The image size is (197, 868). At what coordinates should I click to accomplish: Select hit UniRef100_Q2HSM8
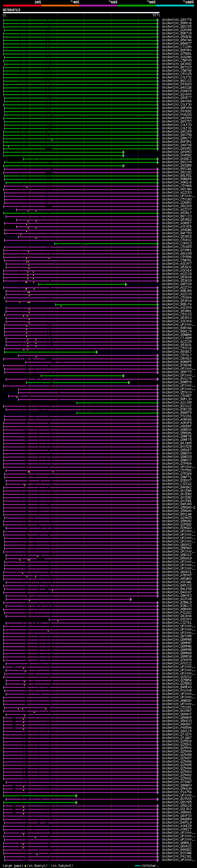coord(177,30)
